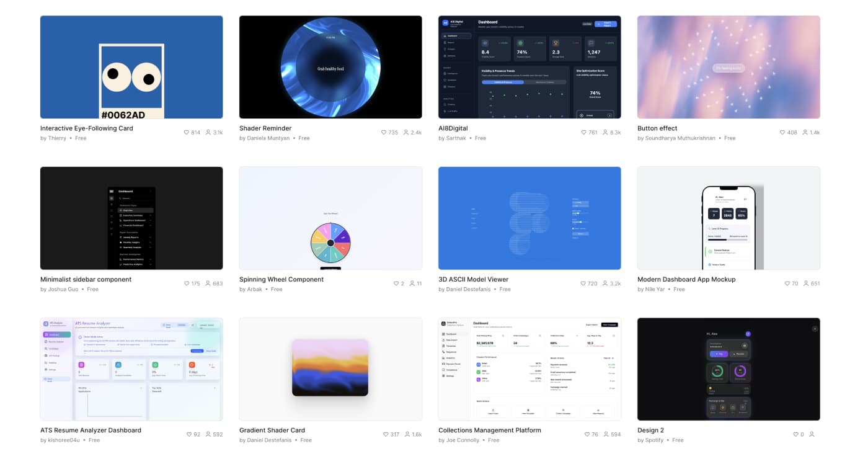Open the Spinning Wheel Component preview image
This screenshot has height=456, width=868.
tap(330, 218)
